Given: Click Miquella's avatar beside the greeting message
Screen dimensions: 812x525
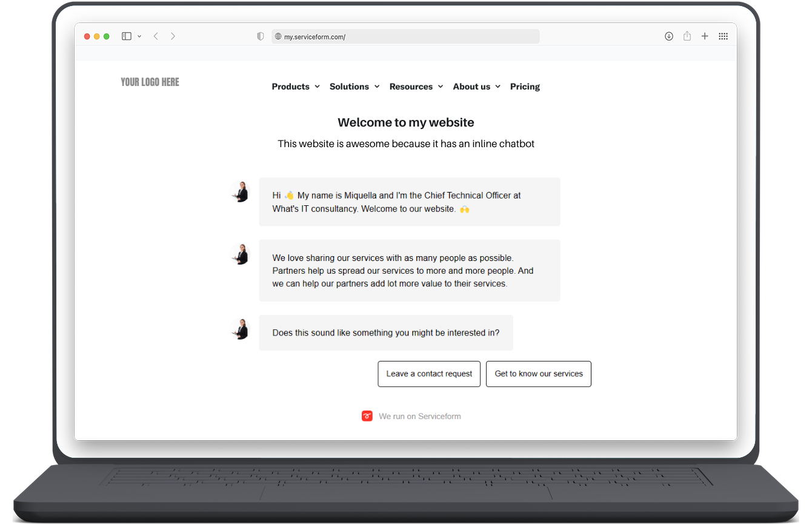Looking at the screenshot, I should (x=241, y=192).
